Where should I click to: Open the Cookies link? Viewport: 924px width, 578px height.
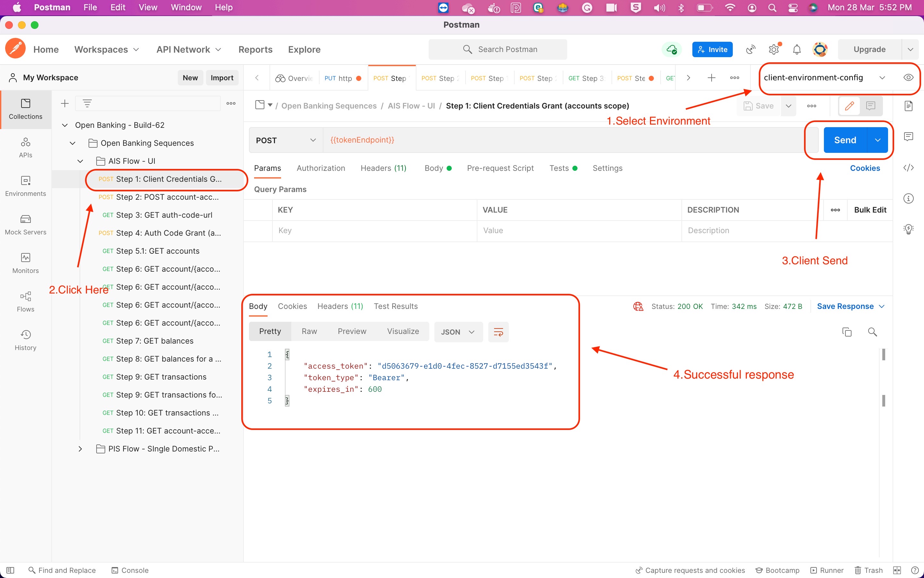pos(865,168)
